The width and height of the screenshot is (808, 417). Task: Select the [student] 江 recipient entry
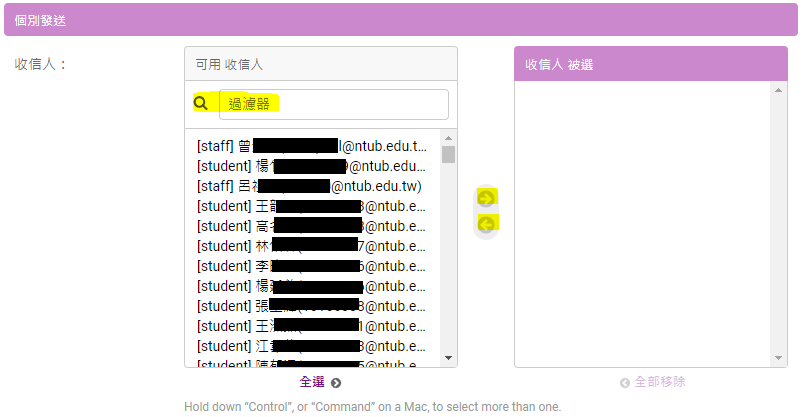pos(312,346)
